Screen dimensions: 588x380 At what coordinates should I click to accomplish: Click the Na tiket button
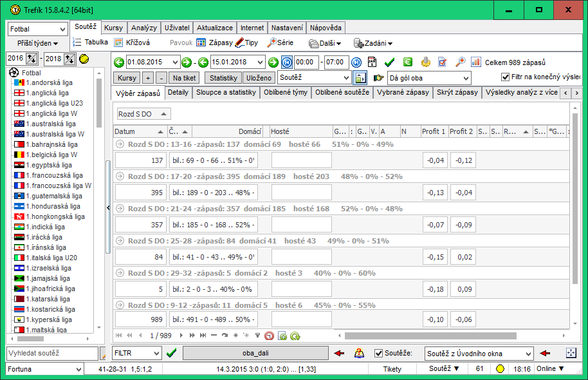pos(185,78)
